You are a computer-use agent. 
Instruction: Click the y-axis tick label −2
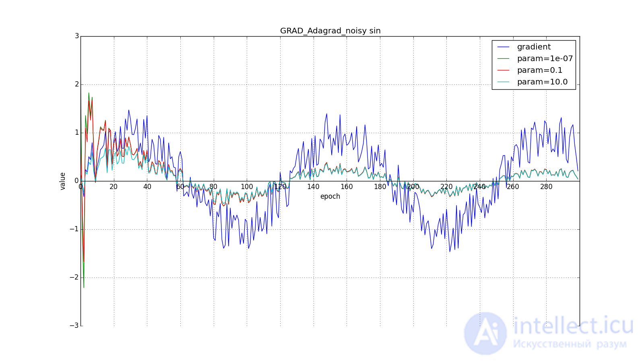[x=74, y=278]
